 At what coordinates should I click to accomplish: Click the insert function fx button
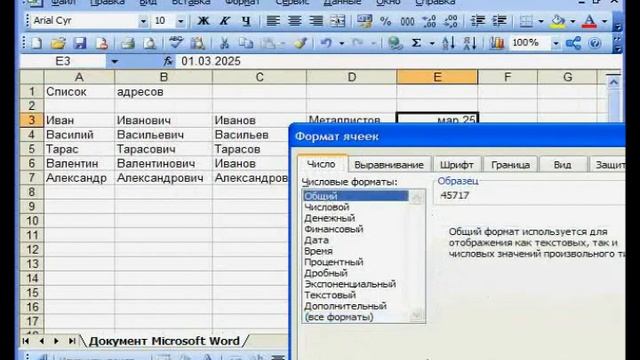click(168, 61)
